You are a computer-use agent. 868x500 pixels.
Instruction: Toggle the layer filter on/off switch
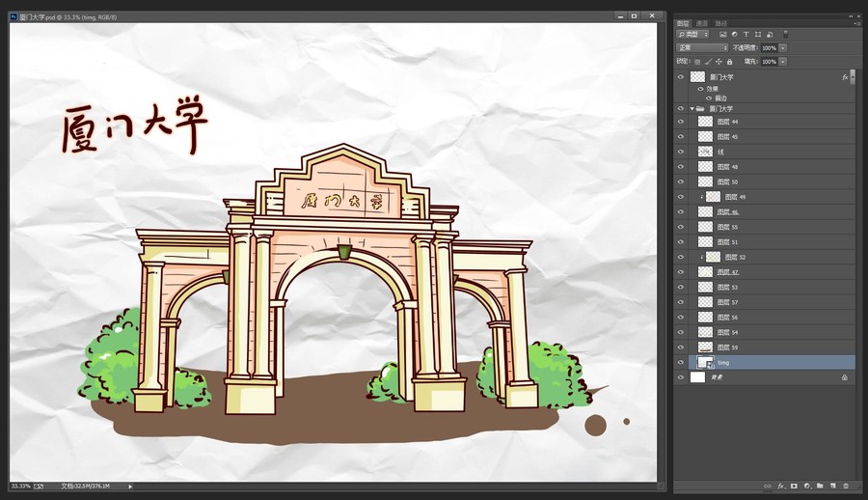(x=785, y=35)
